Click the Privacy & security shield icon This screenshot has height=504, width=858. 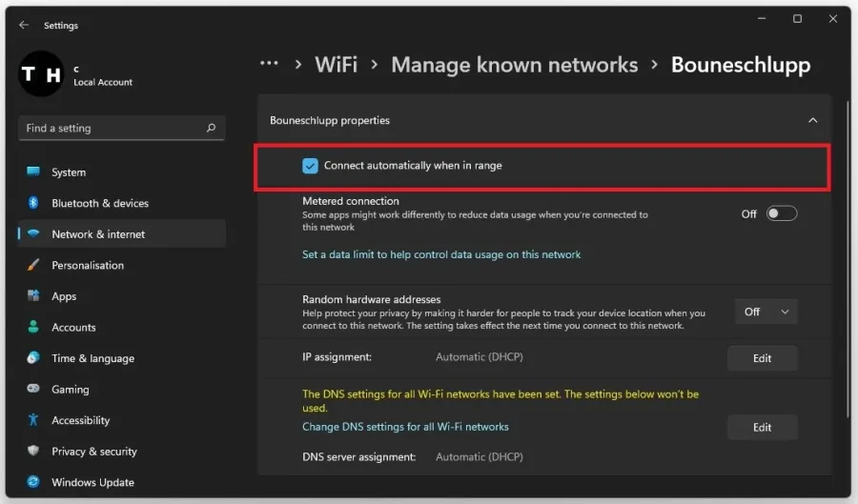33,451
